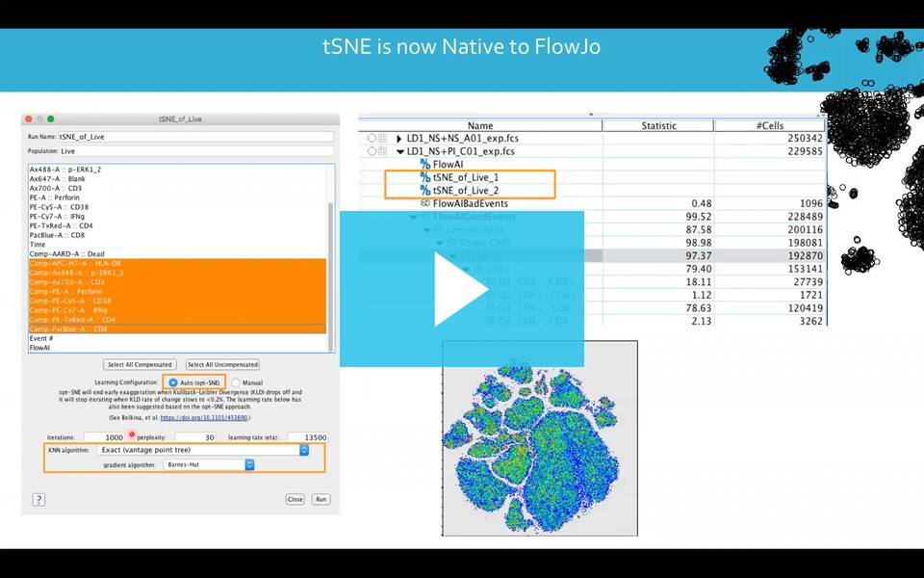This screenshot has width=924, height=578.
Task: Open the gradient algorithm dropdown
Action: (209, 464)
